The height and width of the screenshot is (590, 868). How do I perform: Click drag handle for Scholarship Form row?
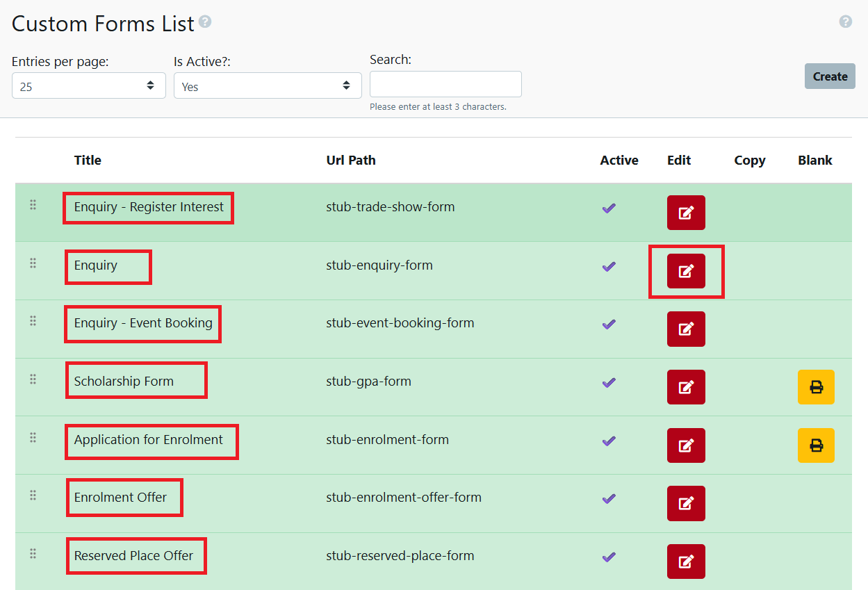pos(33,379)
